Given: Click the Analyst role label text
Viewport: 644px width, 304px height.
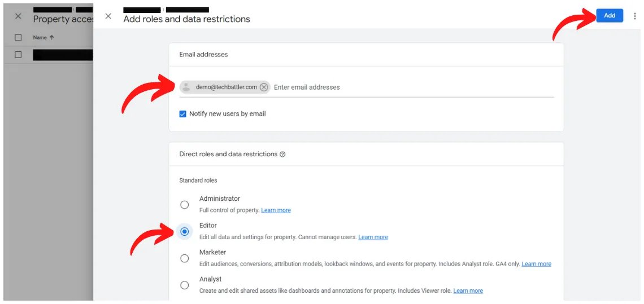Looking at the screenshot, I should [210, 279].
